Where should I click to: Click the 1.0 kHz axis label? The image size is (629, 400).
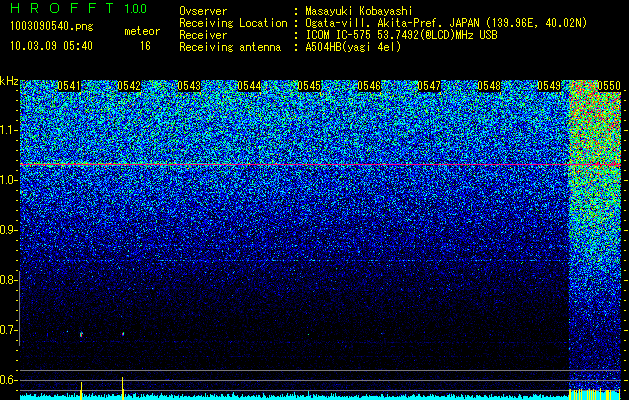coord(8,180)
